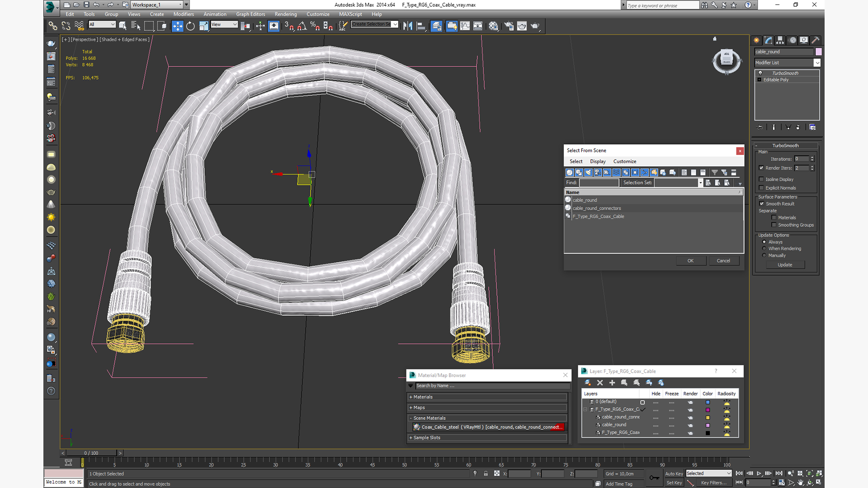Viewport: 868px width, 488px height.
Task: Click Delete layer X icon in Layer dialog
Action: 600,383
